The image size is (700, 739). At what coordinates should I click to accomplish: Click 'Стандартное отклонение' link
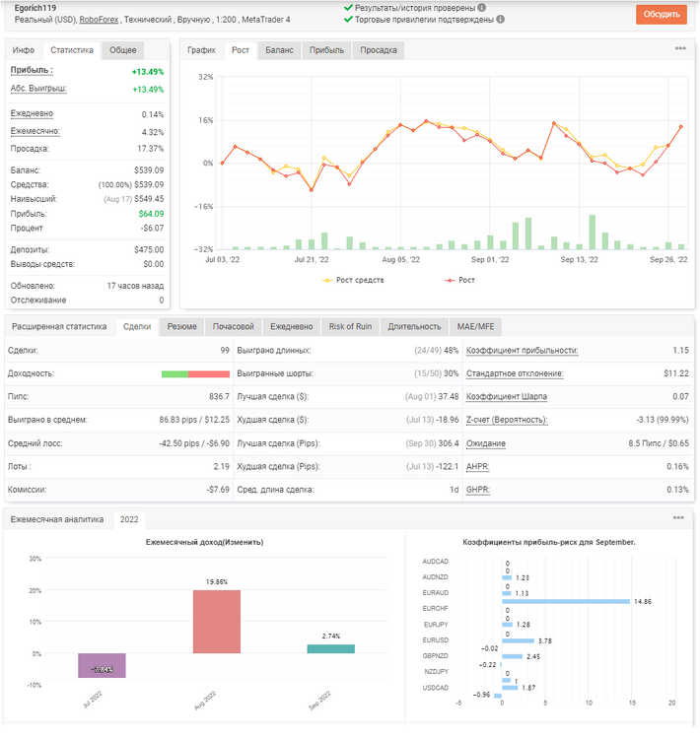515,373
